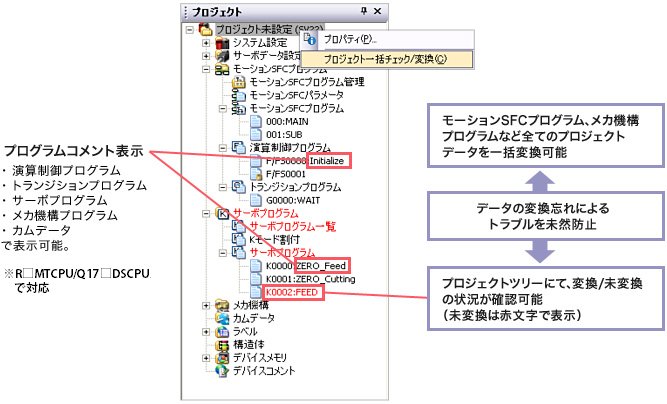Viewport: 667px width, 404px height.
Task: Click the Kモード割付 icon
Action: tap(238, 238)
